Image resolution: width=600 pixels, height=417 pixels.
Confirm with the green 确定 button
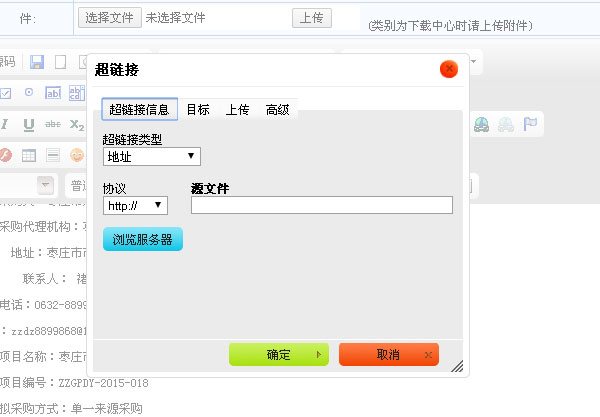click(278, 355)
